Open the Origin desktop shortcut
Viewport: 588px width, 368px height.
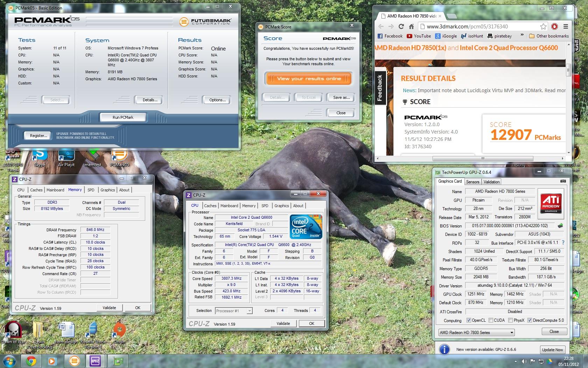119,332
